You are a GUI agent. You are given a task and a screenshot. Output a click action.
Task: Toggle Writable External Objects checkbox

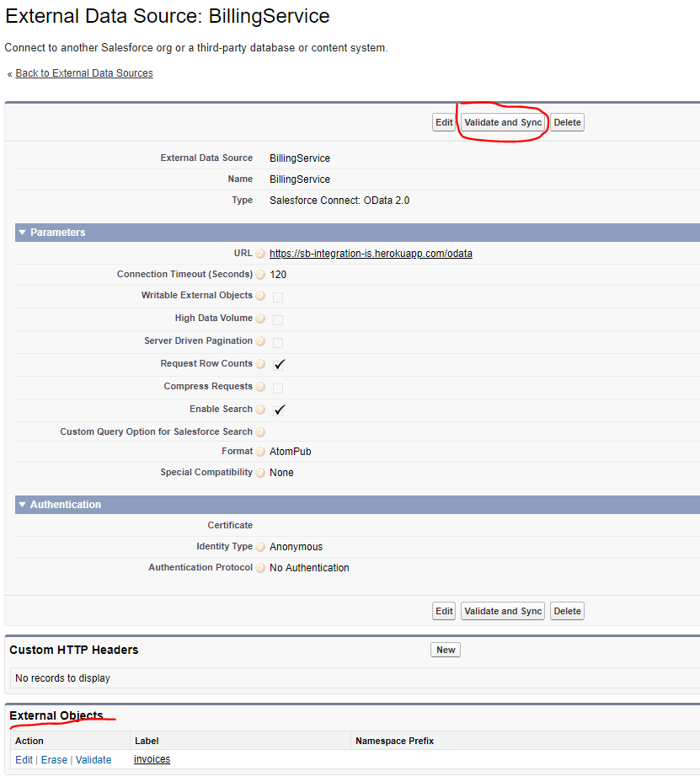click(x=278, y=297)
